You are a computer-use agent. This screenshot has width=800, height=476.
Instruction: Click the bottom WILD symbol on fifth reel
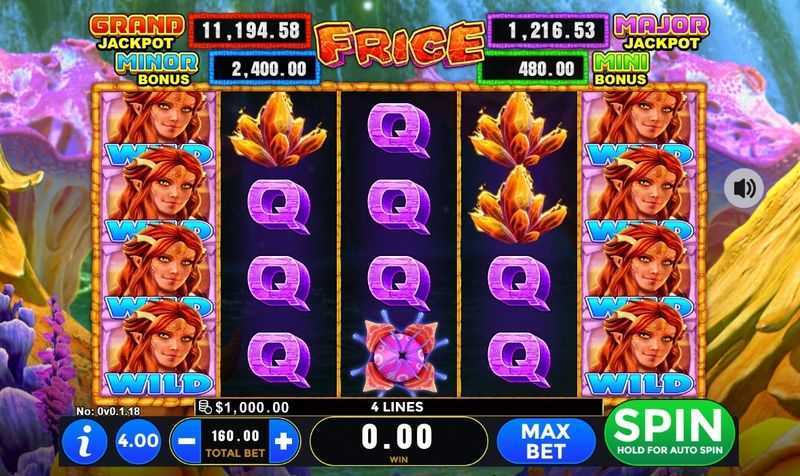click(x=640, y=349)
